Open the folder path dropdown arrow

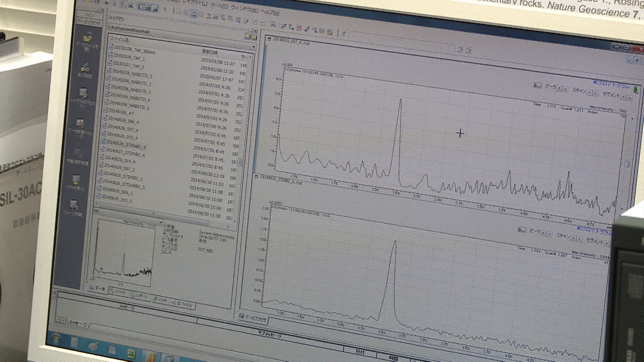254,47
